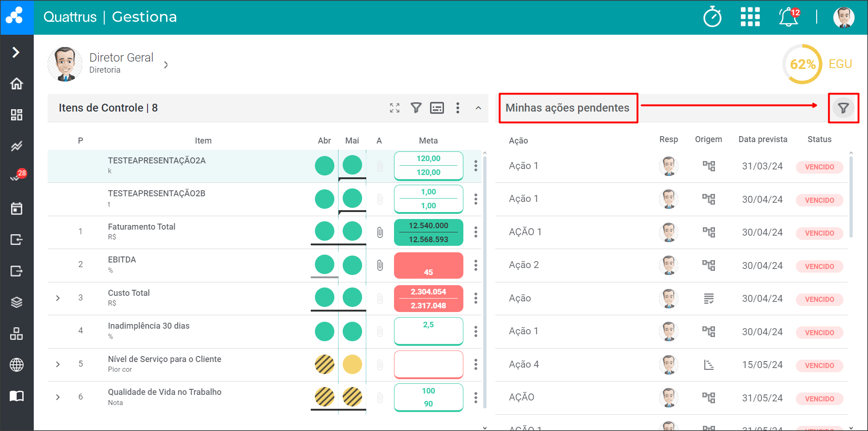Open the notifications bell
This screenshot has height=431, width=868.
[x=788, y=17]
